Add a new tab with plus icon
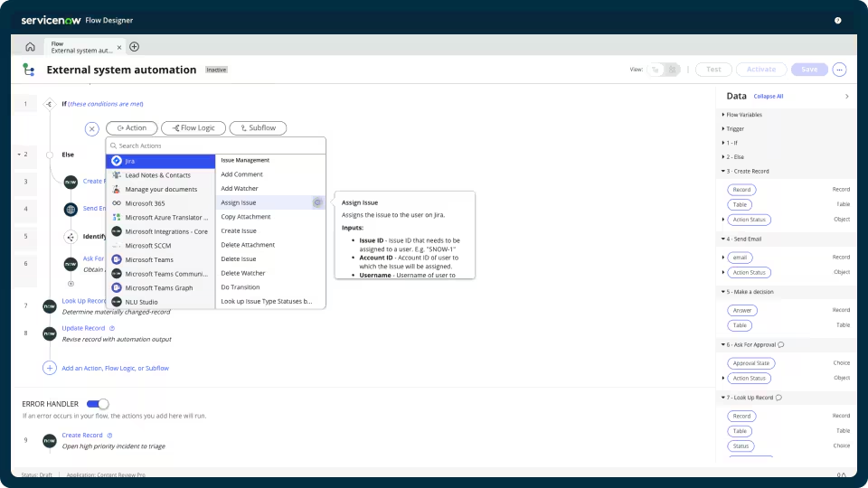 coord(134,47)
